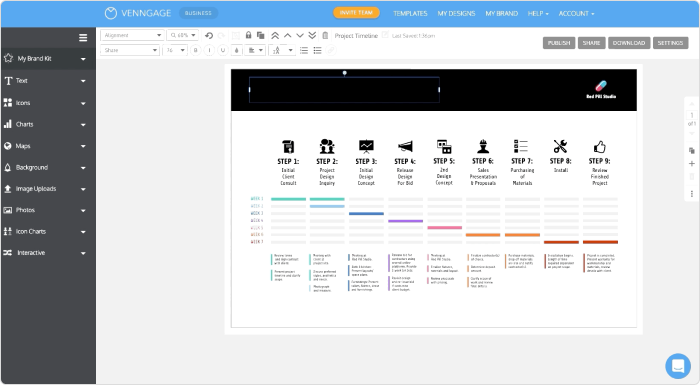The height and width of the screenshot is (385, 700).
Task: Open the font size dropdown
Action: 175,50
